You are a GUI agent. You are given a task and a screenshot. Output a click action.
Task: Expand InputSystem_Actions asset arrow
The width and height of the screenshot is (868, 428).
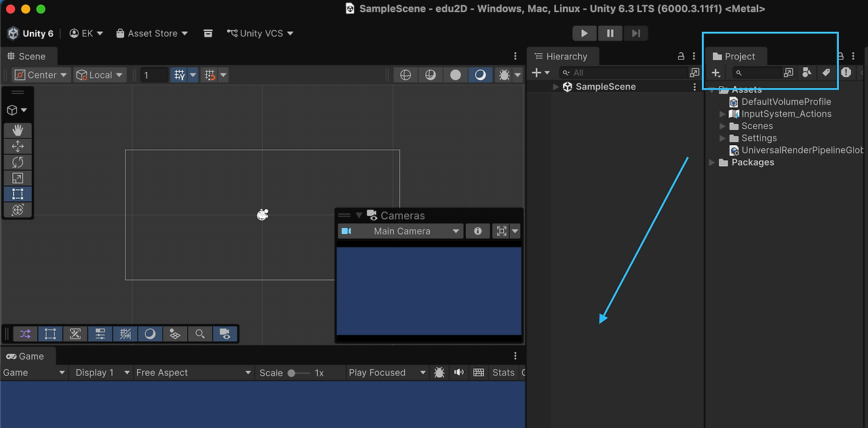[723, 114]
